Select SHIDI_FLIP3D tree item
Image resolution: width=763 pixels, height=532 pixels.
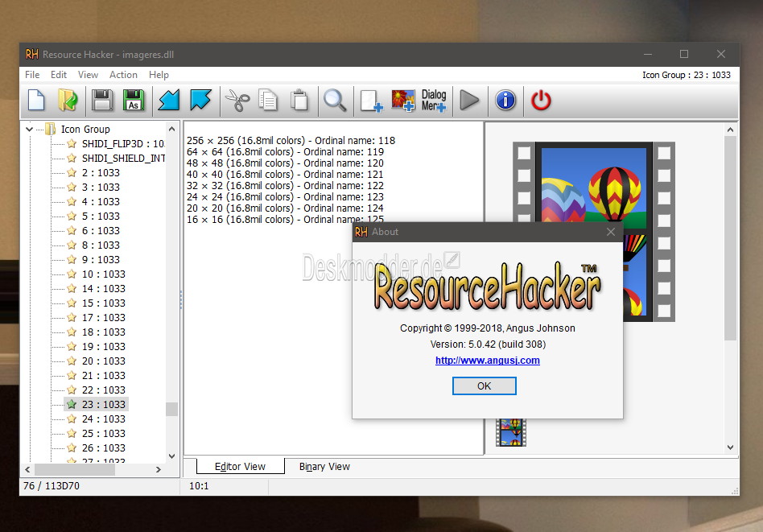tap(123, 143)
